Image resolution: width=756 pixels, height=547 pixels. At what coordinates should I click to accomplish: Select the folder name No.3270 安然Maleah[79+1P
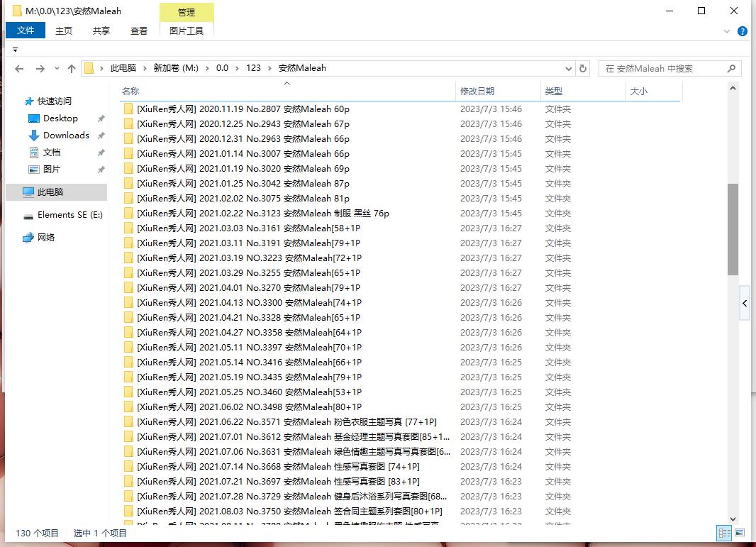pos(249,288)
